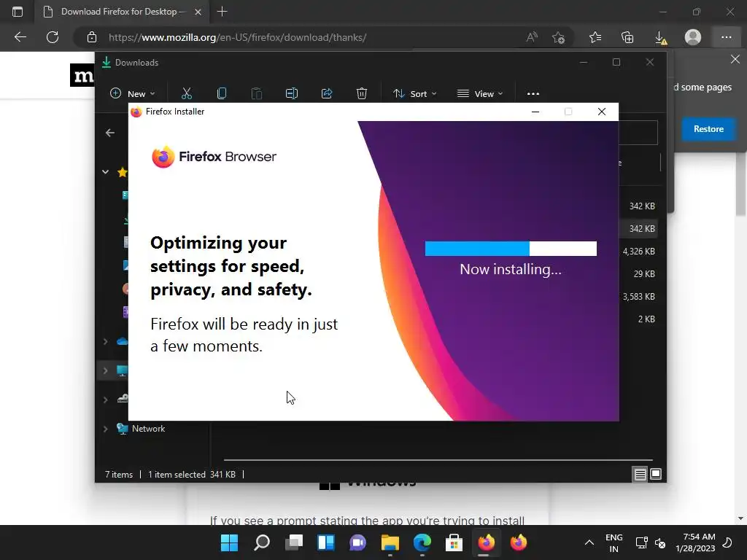Viewport: 747px width, 560px height.
Task: Click the Firefox Browser logo in installer
Action: coord(214,157)
